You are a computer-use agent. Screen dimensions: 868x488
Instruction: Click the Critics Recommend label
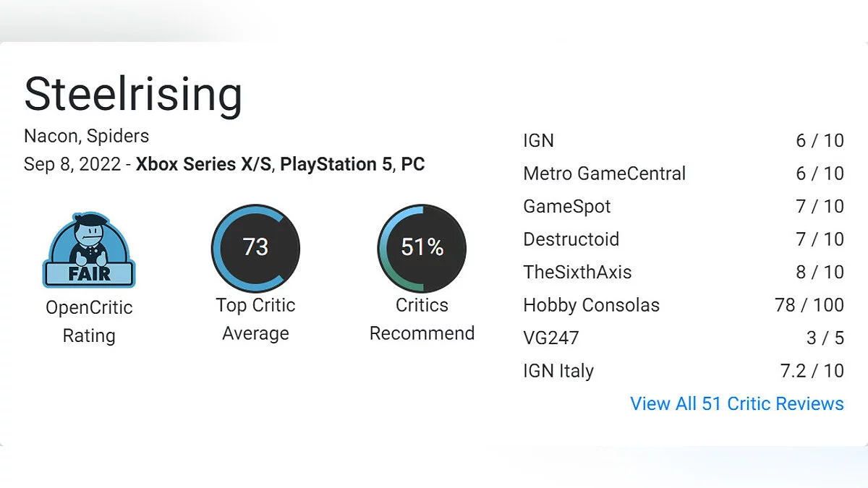(422, 319)
